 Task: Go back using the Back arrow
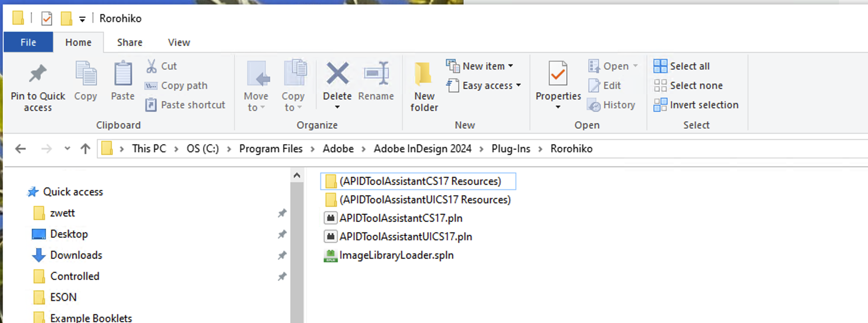click(x=20, y=149)
